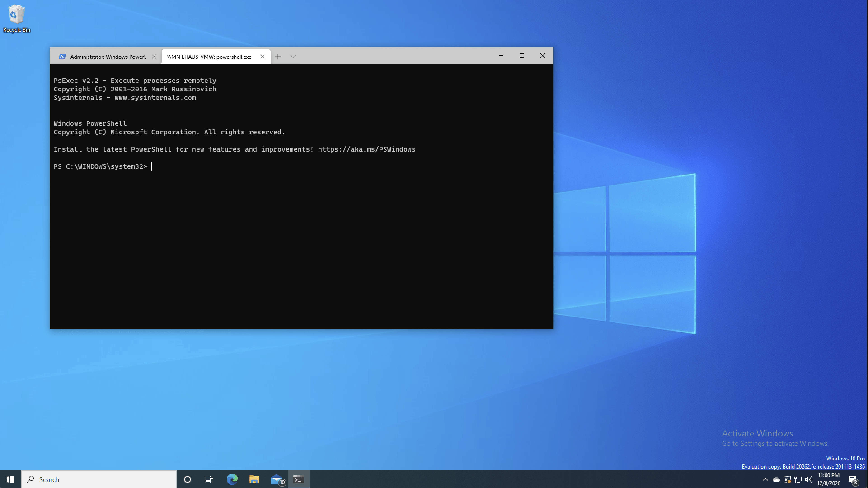Screen dimensions: 868x488
Task: Launch Microsoft Edge from the taskbar
Action: point(232,479)
